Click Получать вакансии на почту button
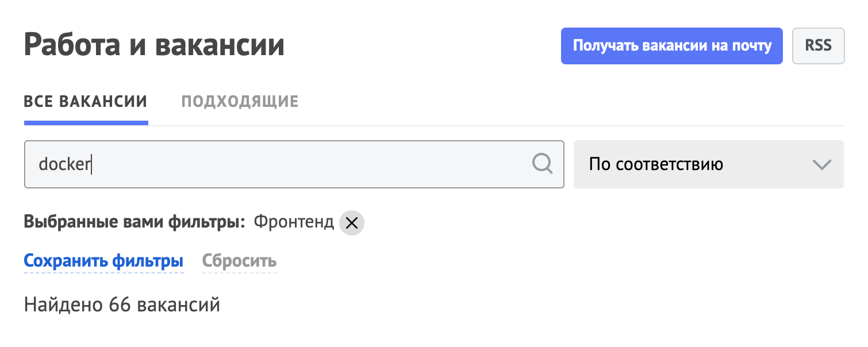The image size is (868, 347). (x=672, y=46)
